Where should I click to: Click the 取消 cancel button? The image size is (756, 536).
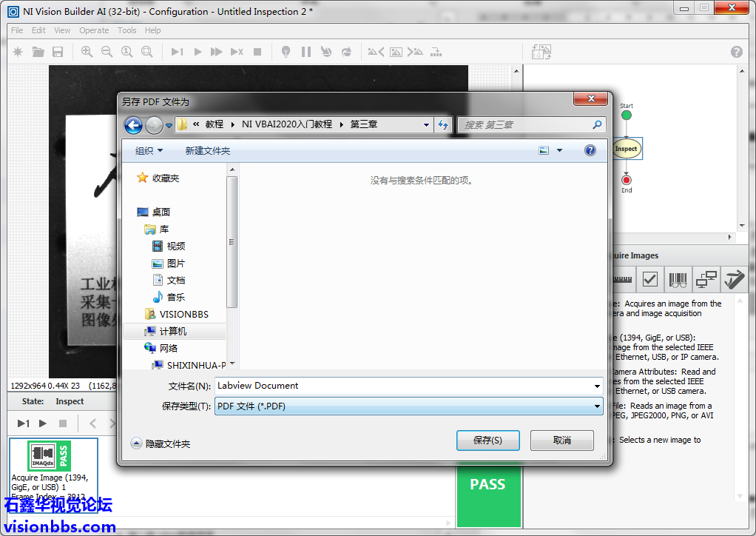(x=561, y=440)
